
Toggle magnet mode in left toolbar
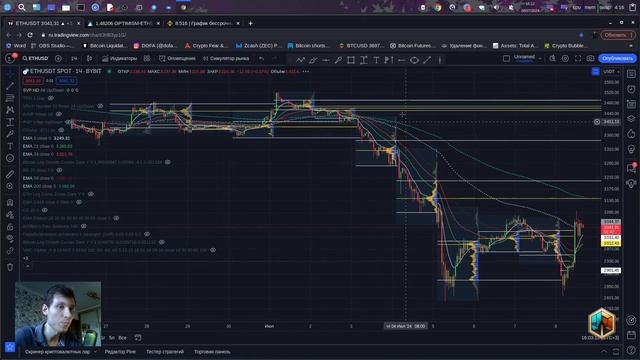[10, 202]
